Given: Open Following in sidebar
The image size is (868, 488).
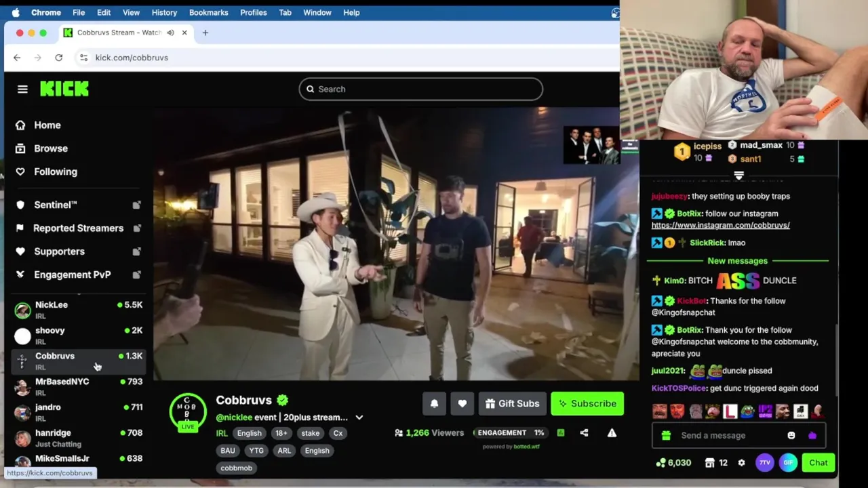Looking at the screenshot, I should (56, 171).
